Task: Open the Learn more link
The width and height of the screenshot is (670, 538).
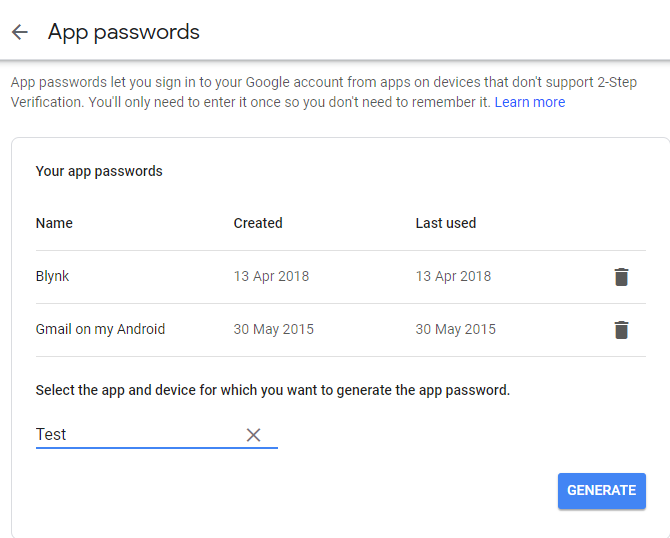Action: coord(529,102)
